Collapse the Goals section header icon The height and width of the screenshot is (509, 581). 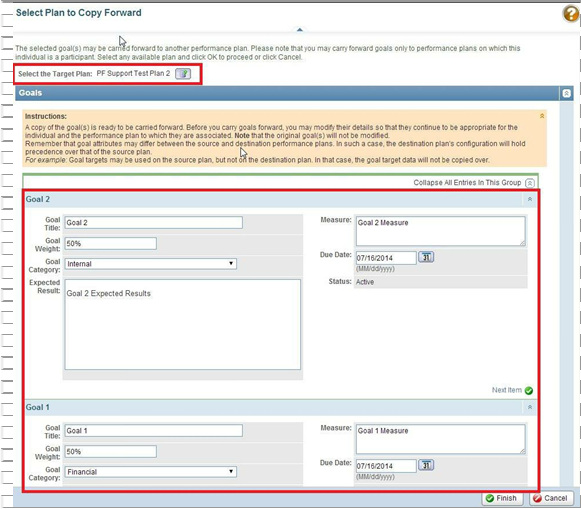tap(566, 93)
